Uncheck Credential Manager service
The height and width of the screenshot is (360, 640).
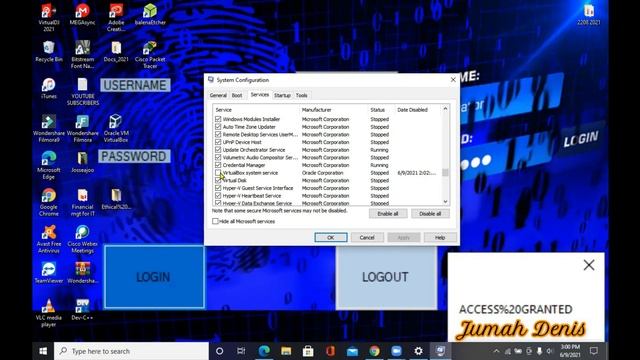(x=218, y=165)
